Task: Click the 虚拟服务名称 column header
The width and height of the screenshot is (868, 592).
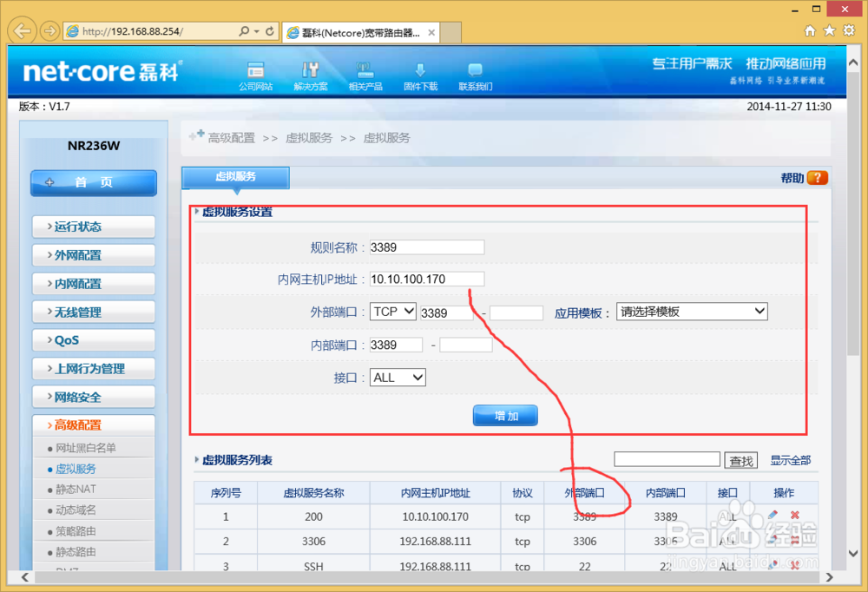Action: [x=314, y=493]
